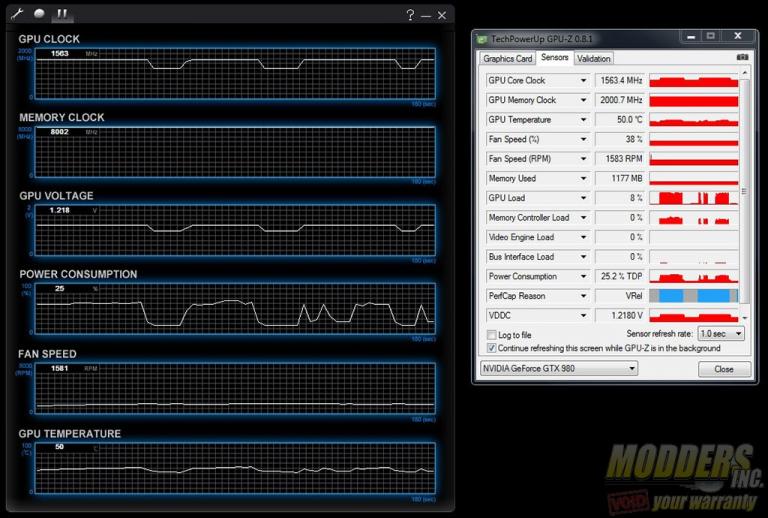This screenshot has width=768, height=518.
Task: Click the GPU-Z title bar app icon
Action: pyautogui.click(x=482, y=38)
